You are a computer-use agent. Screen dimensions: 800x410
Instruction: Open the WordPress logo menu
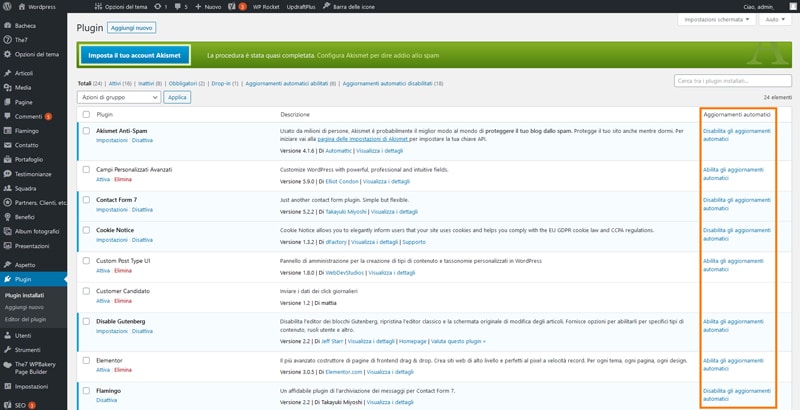tap(7, 7)
